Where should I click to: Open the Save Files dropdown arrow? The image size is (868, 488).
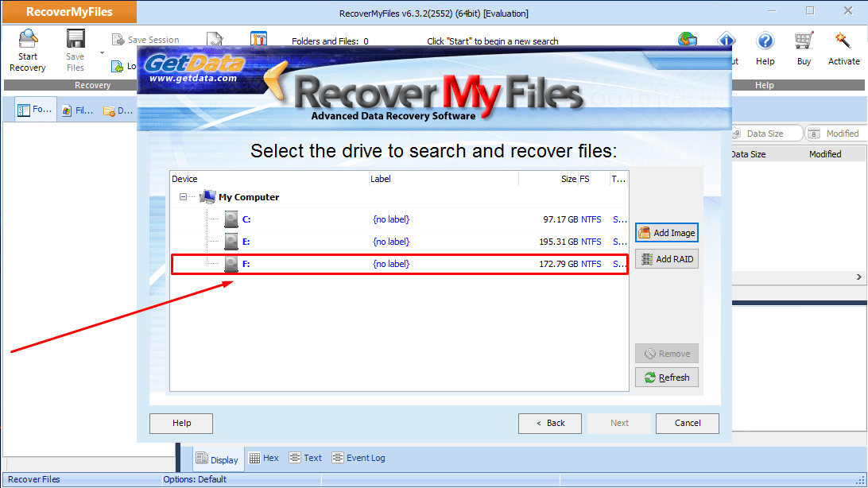point(102,53)
